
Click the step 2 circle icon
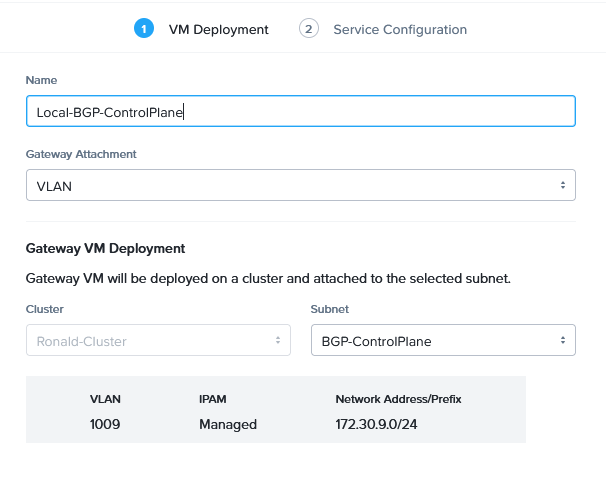click(308, 29)
